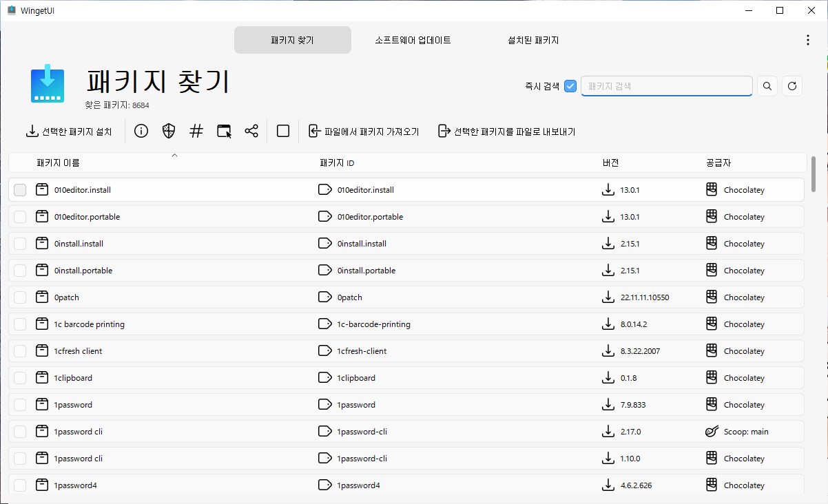Switch to the 소프트웨어 업데이트 tab
The width and height of the screenshot is (828, 504).
[412, 39]
